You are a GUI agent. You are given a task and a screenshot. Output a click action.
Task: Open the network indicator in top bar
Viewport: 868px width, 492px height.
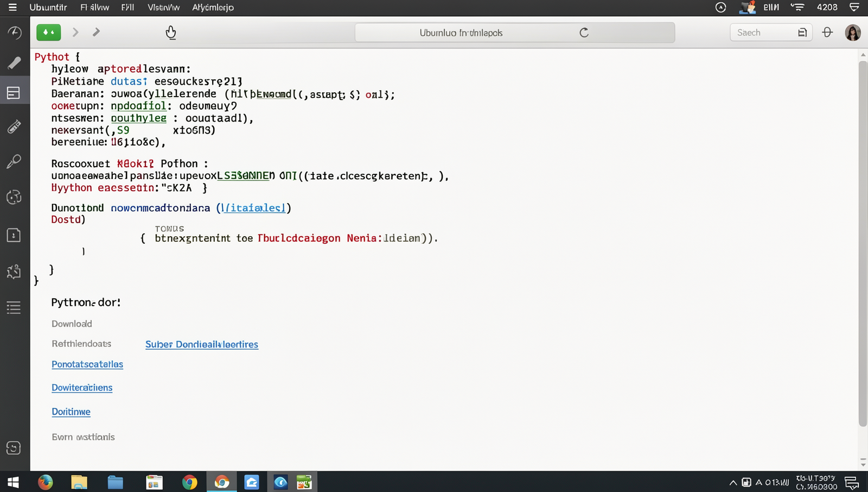click(797, 7)
